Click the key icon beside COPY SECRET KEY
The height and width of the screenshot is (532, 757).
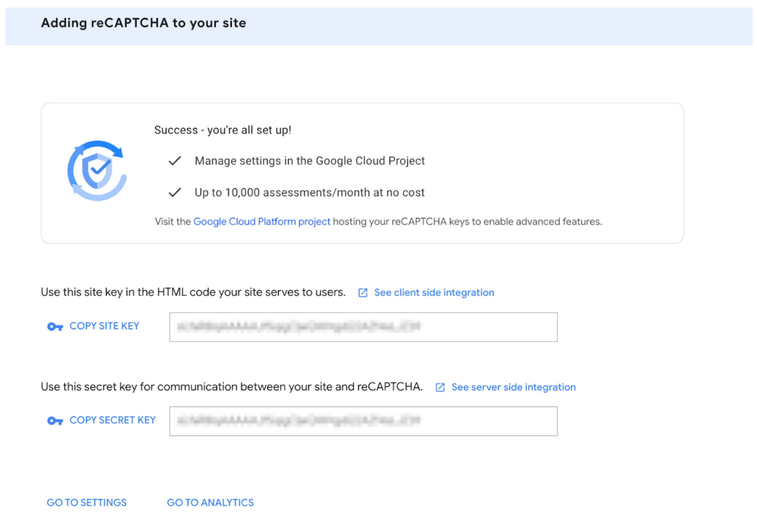pos(55,420)
